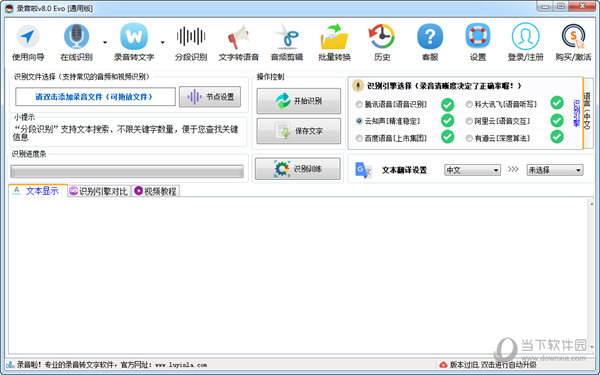
Task: Click the green check next to 有道云
Action: (x=557, y=137)
